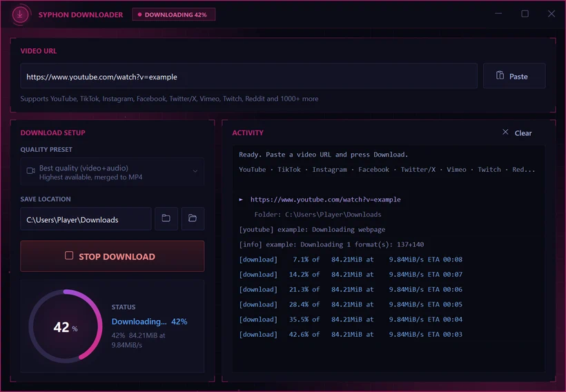Click the stop square icon
The height and width of the screenshot is (392, 566).
[x=69, y=256]
